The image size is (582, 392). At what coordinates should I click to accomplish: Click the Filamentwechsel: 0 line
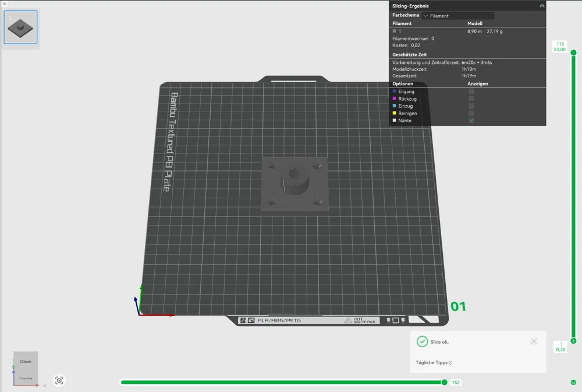coord(413,38)
